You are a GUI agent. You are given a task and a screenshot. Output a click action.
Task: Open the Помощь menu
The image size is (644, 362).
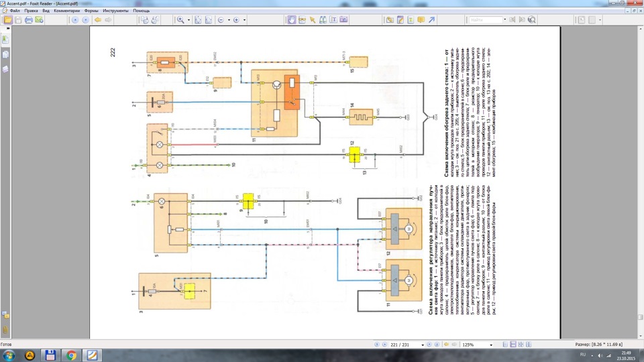click(x=142, y=11)
